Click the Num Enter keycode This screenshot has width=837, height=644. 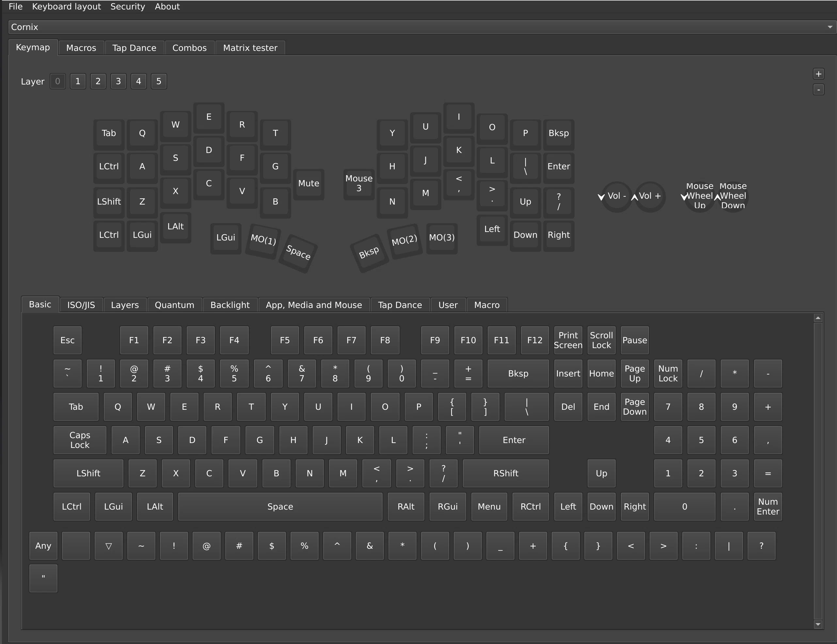click(x=768, y=507)
